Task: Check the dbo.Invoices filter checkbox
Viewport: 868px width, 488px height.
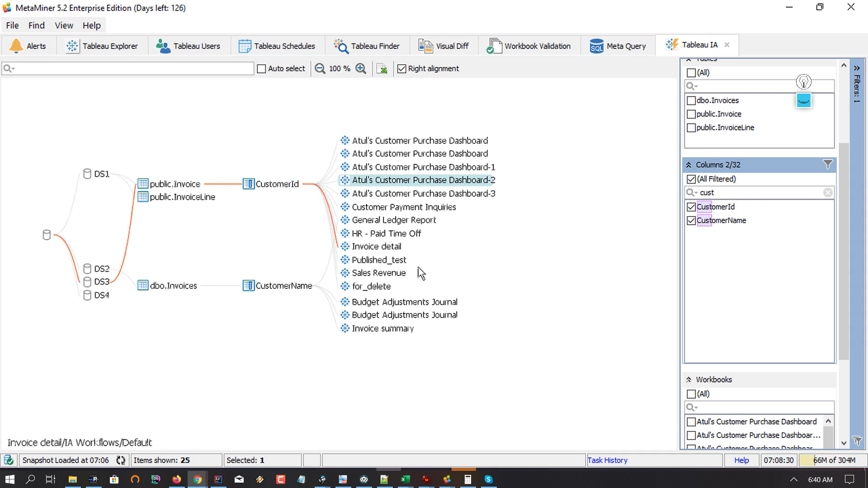Action: (691, 101)
